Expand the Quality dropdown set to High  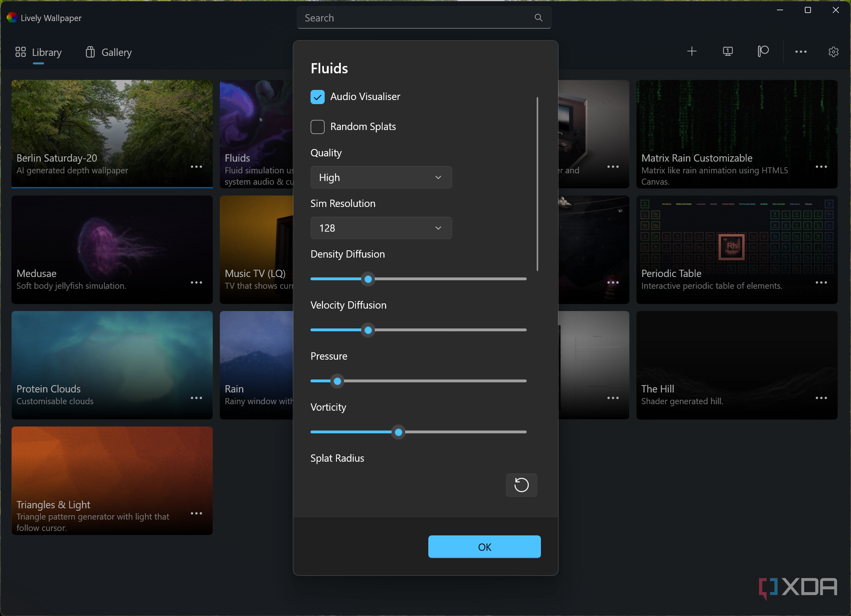point(381,177)
